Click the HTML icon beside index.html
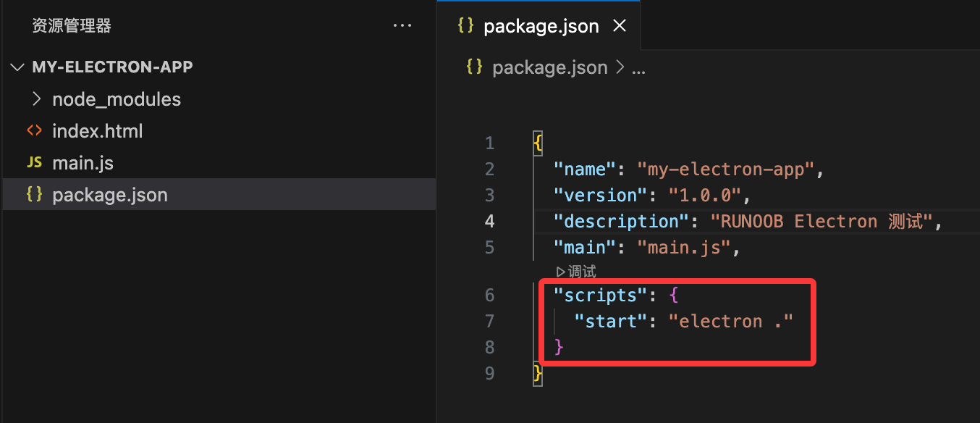Image resolution: width=980 pixels, height=423 pixels. [34, 131]
